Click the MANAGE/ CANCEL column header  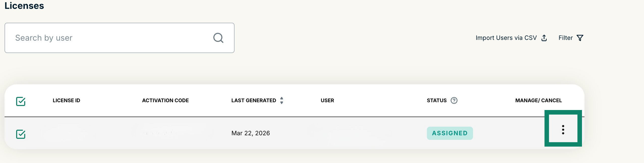pyautogui.click(x=538, y=100)
